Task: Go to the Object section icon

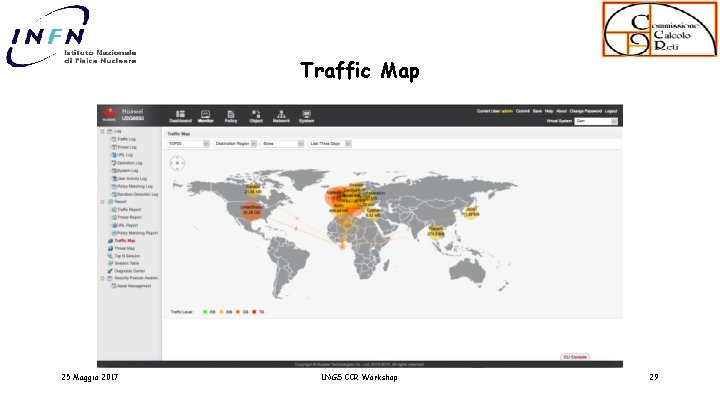Action: (256, 114)
